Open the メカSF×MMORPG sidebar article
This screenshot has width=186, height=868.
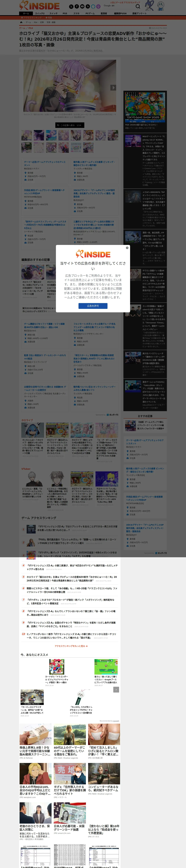(145, 209)
